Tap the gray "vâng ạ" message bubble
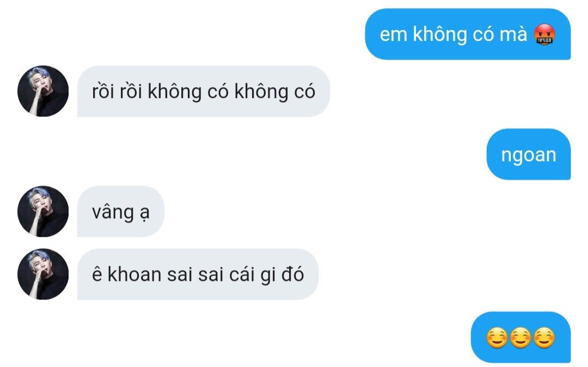The height and width of the screenshot is (367, 588). pyautogui.click(x=120, y=211)
